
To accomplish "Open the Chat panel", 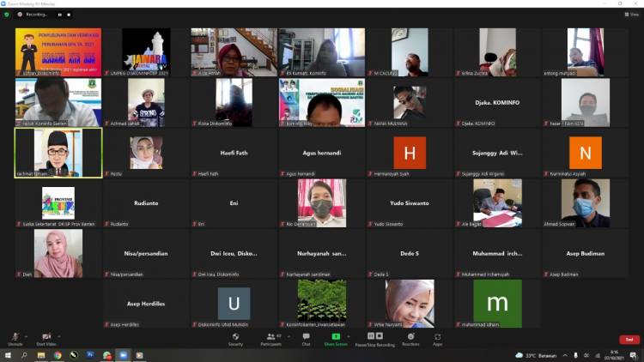I will tap(306, 338).
